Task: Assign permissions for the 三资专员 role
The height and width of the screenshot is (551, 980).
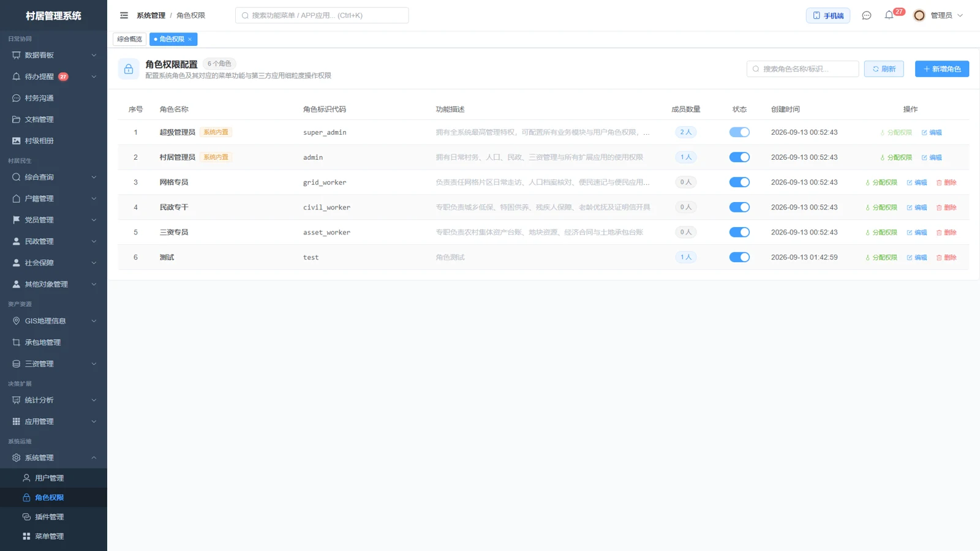Action: [x=881, y=233]
